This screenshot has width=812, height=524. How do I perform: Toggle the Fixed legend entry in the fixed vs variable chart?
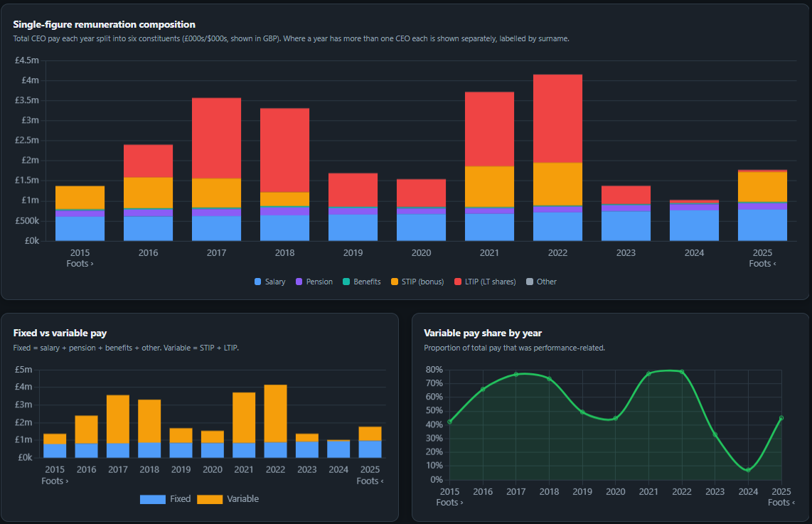click(165, 499)
